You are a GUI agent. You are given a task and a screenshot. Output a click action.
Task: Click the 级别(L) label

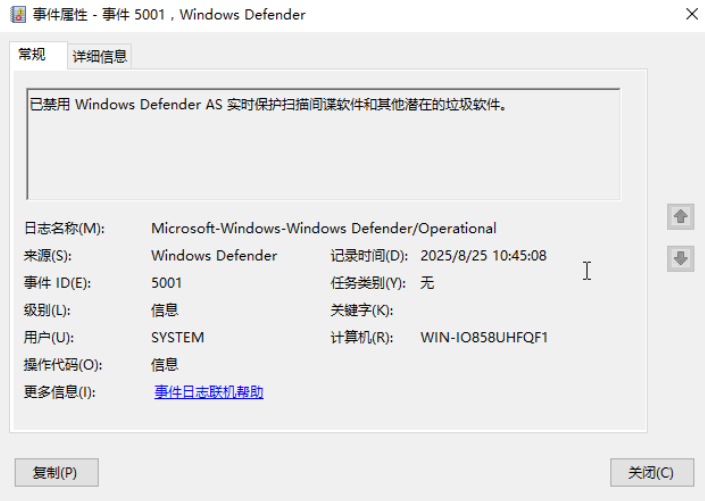coord(47,310)
